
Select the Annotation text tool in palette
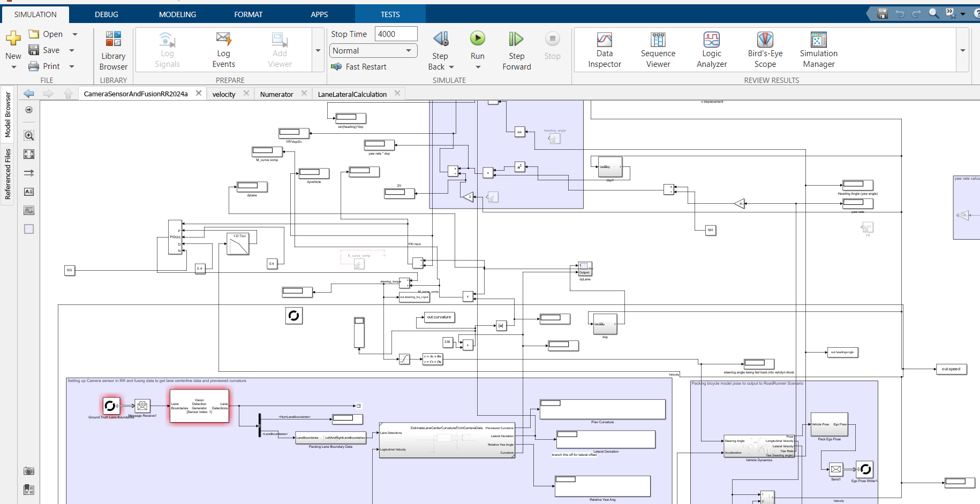pyautogui.click(x=29, y=192)
